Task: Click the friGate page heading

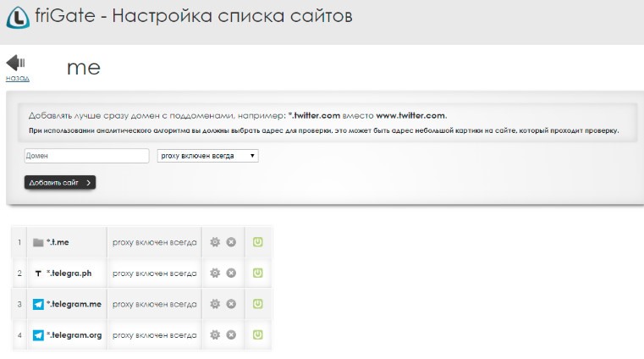Action: click(194, 16)
